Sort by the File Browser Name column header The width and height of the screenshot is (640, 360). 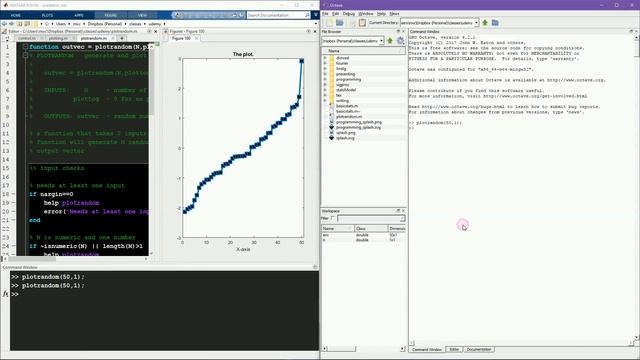tap(363, 51)
